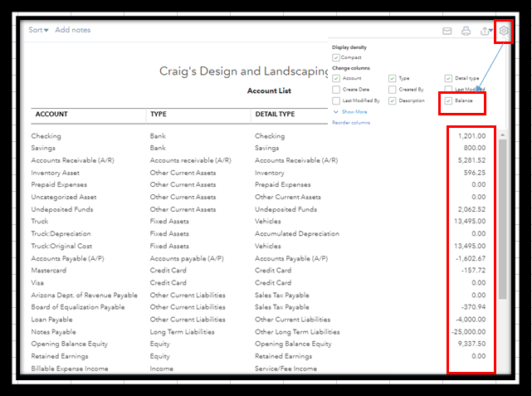Click the Account List report title

tap(269, 90)
